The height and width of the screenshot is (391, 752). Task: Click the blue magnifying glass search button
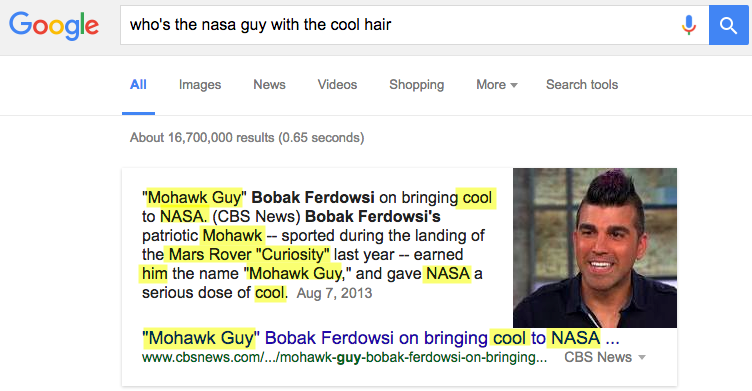pos(728,25)
